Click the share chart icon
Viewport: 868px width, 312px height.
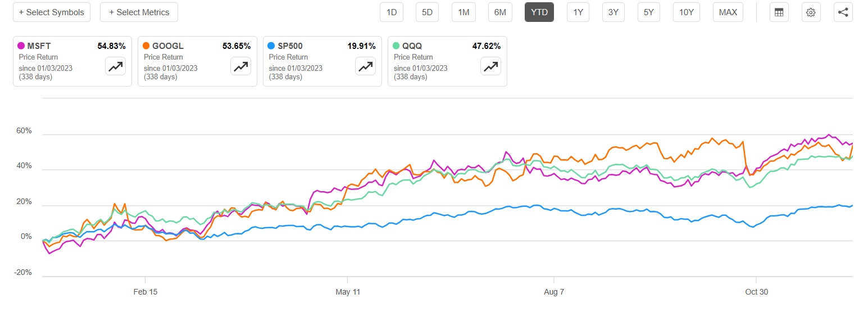(x=843, y=12)
